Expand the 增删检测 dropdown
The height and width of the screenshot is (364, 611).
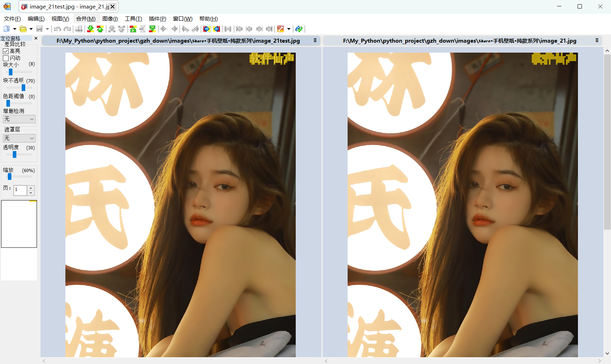[x=19, y=119]
